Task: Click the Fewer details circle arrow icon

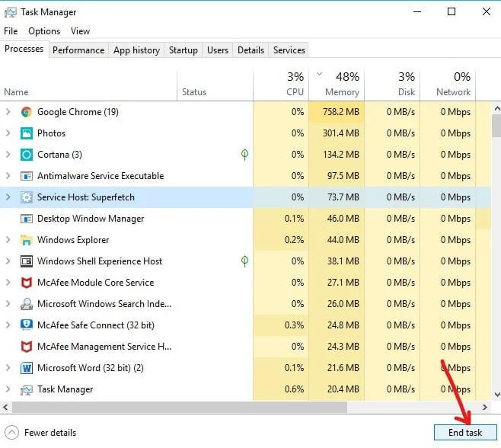Action: coord(12,433)
